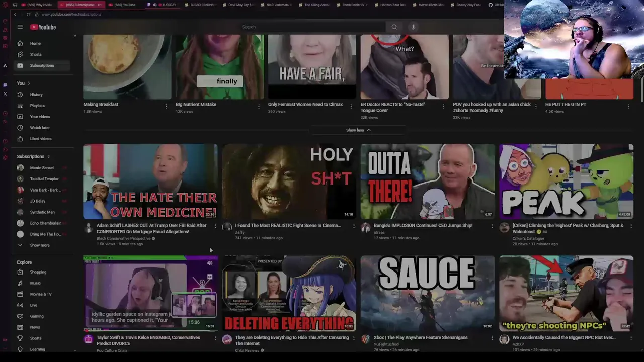644x362 pixels.
Task: Open Shorts in sidebar
Action: (42, 54)
